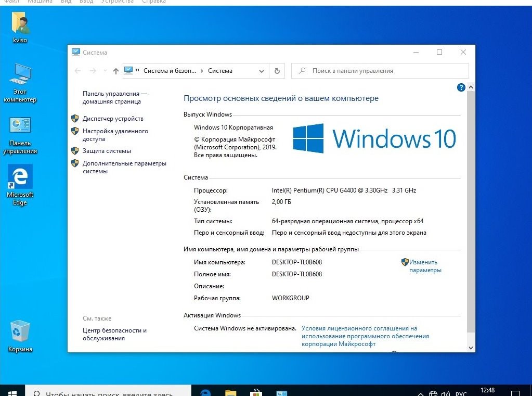Click the Control Panel taskbar icon
This screenshot has width=532, height=396.
(282, 393)
